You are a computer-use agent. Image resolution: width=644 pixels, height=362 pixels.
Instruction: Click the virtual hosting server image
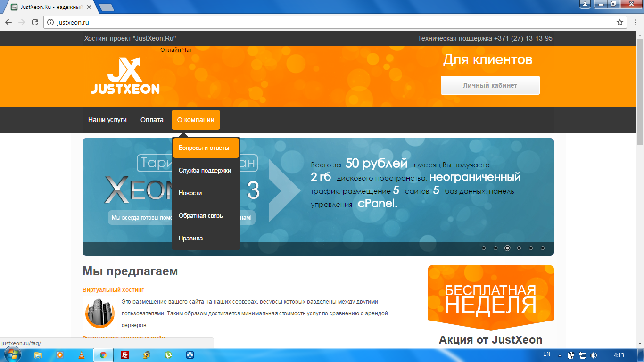pos(100,312)
